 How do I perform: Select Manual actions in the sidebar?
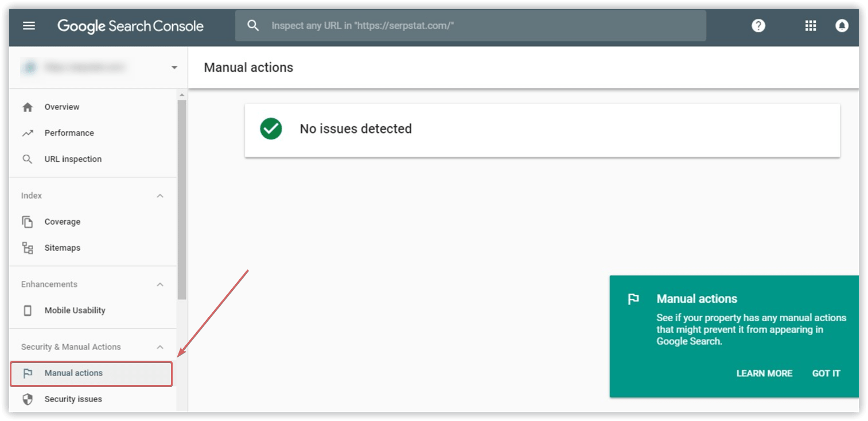point(73,373)
